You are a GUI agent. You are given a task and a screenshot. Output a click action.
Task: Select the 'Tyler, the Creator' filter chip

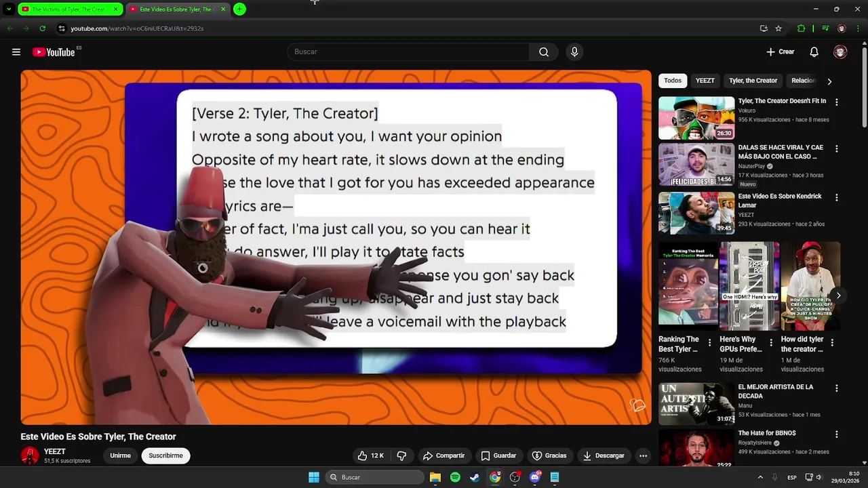click(x=753, y=81)
